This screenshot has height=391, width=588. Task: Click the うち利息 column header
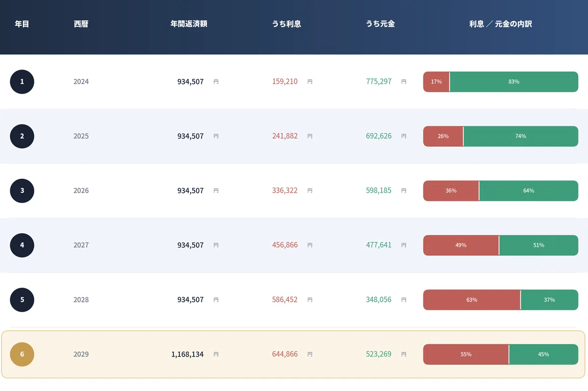(287, 24)
